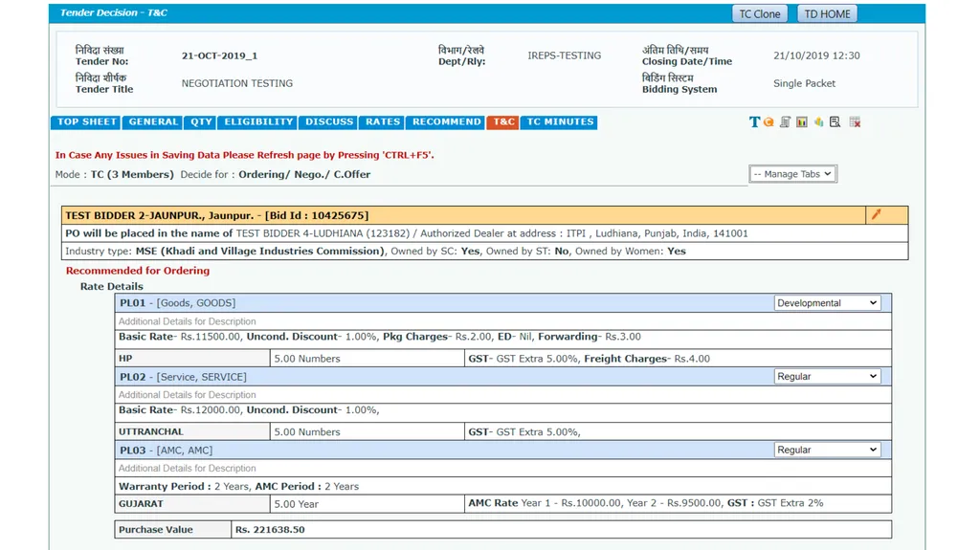
Task: Click the TC Clone button
Action: coord(759,13)
